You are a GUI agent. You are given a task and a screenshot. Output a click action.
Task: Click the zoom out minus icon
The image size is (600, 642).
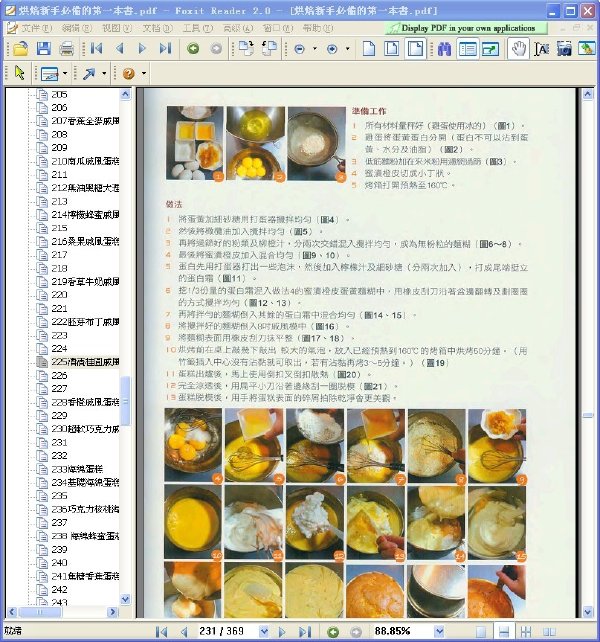[x=299, y=49]
